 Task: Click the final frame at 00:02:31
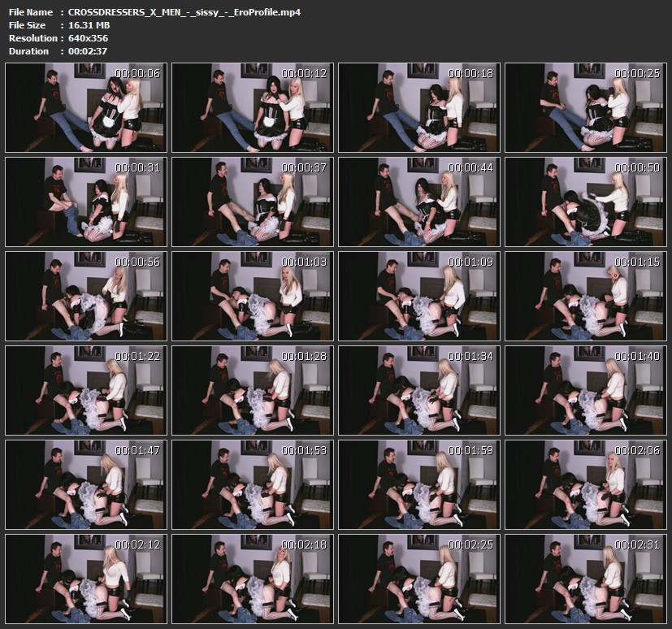point(586,578)
